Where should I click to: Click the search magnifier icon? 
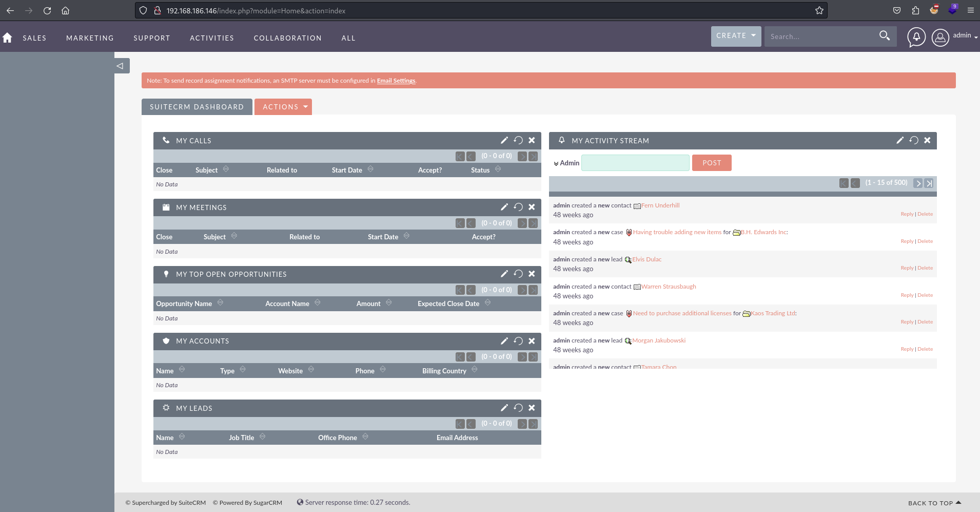coord(884,36)
